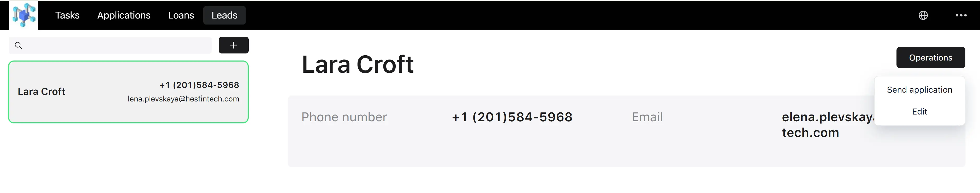Click the plus add lead button
The height and width of the screenshot is (193, 980).
234,45
